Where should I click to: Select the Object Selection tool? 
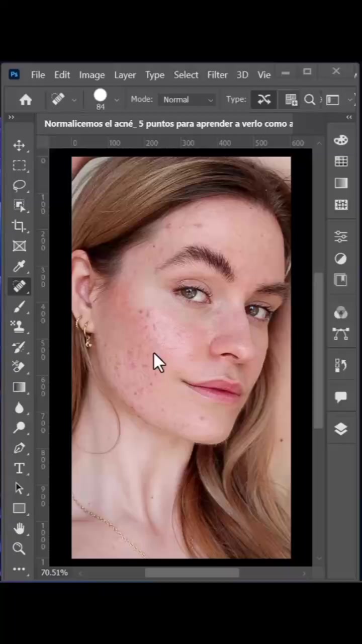[x=19, y=206]
